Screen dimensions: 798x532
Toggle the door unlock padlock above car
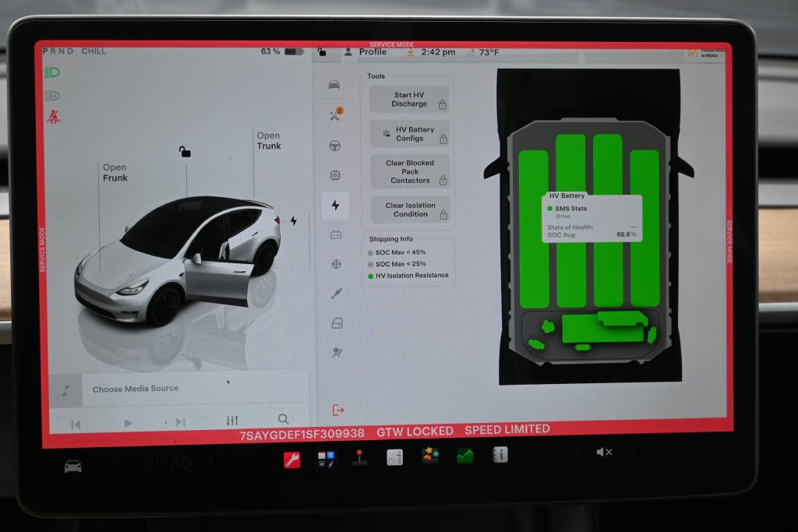coord(185,152)
